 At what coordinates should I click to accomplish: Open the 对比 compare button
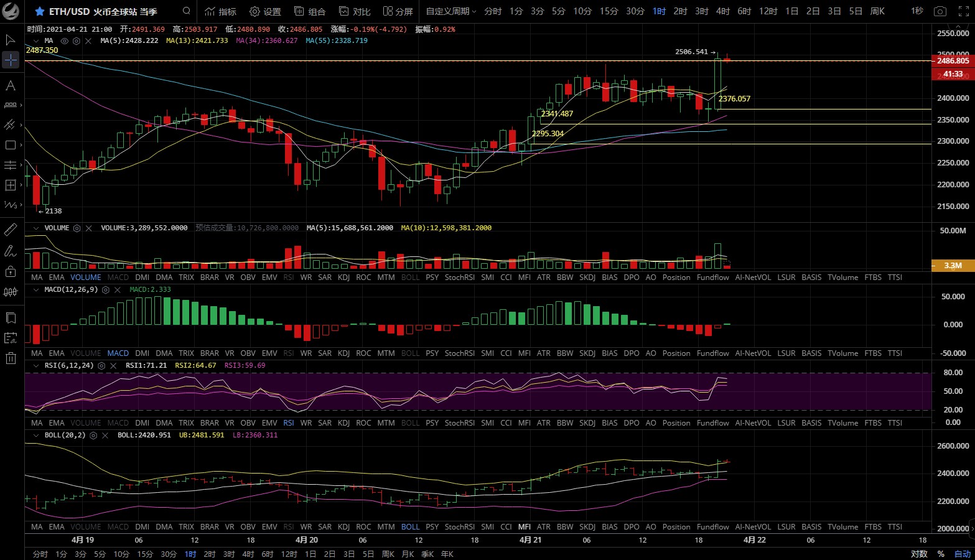[x=355, y=12]
